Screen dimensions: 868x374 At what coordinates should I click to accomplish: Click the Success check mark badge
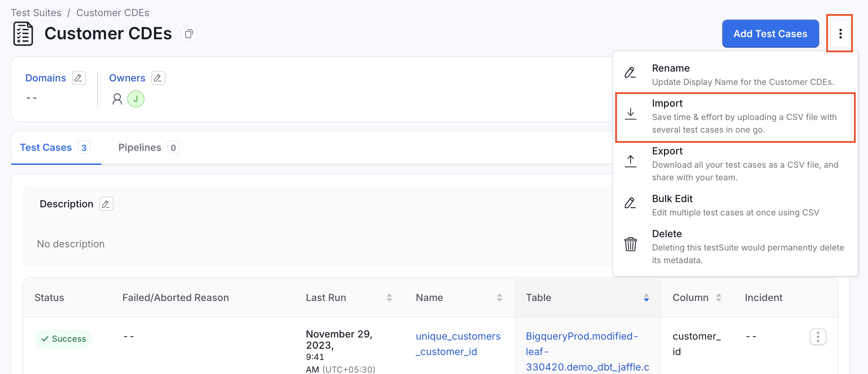click(64, 339)
